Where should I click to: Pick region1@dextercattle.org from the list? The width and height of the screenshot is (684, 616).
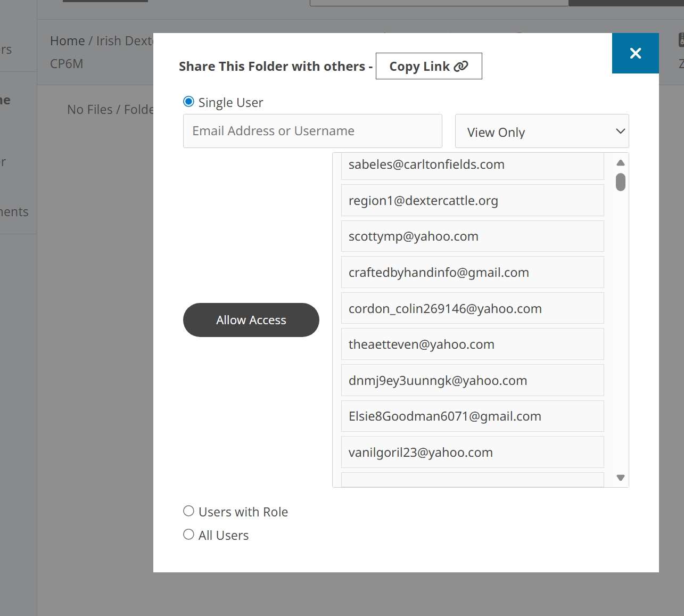[472, 201]
